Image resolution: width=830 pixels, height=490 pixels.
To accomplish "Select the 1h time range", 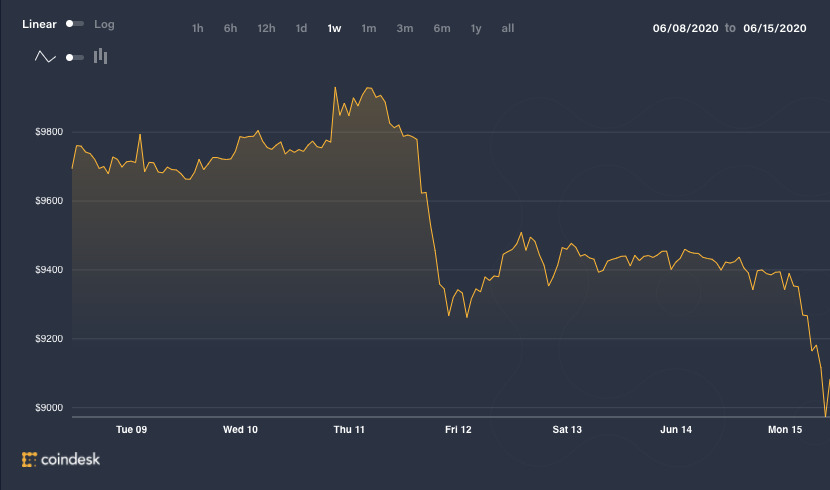I will [x=197, y=29].
